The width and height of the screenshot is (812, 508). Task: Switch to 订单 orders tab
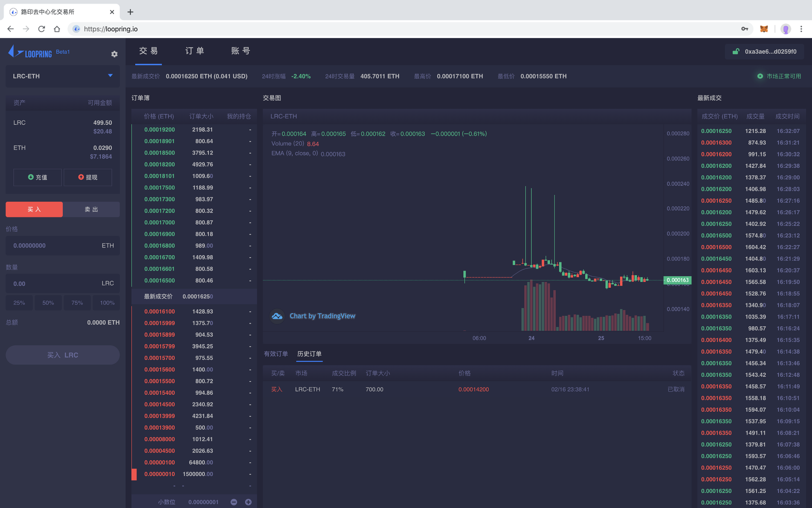[x=195, y=51]
